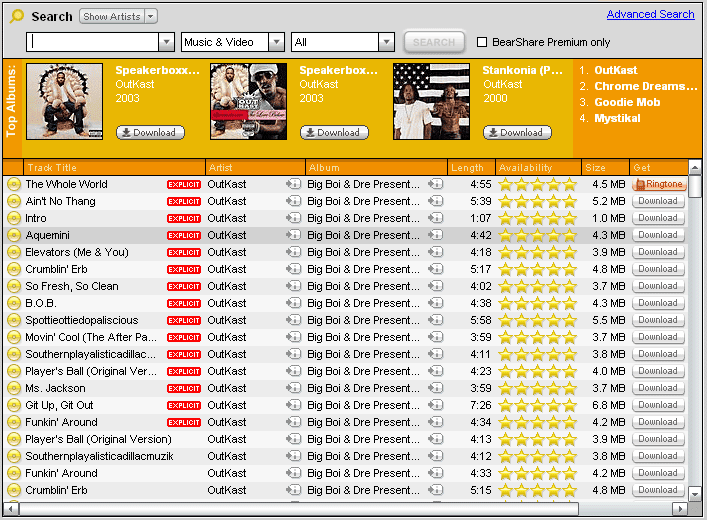The width and height of the screenshot is (707, 520).
Task: Sort results by Length column header
Action: [x=471, y=167]
